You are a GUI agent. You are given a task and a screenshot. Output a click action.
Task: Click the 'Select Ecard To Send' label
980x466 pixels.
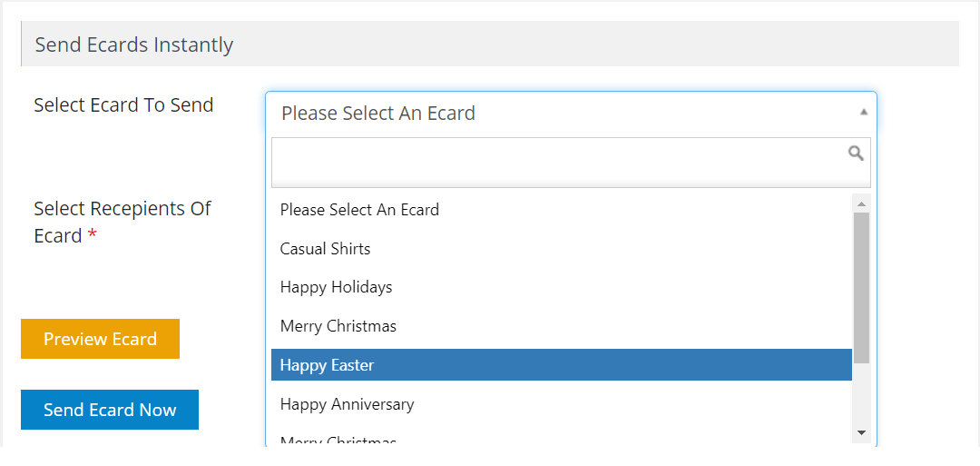[x=123, y=105]
